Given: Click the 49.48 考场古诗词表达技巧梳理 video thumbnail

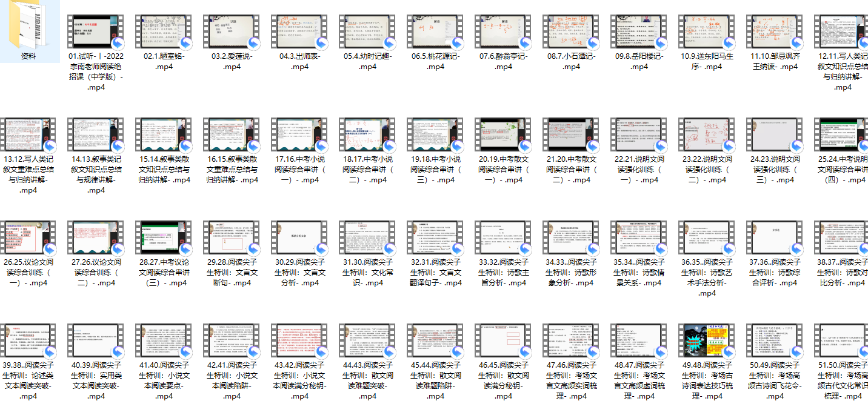Looking at the screenshot, I should (x=707, y=340).
